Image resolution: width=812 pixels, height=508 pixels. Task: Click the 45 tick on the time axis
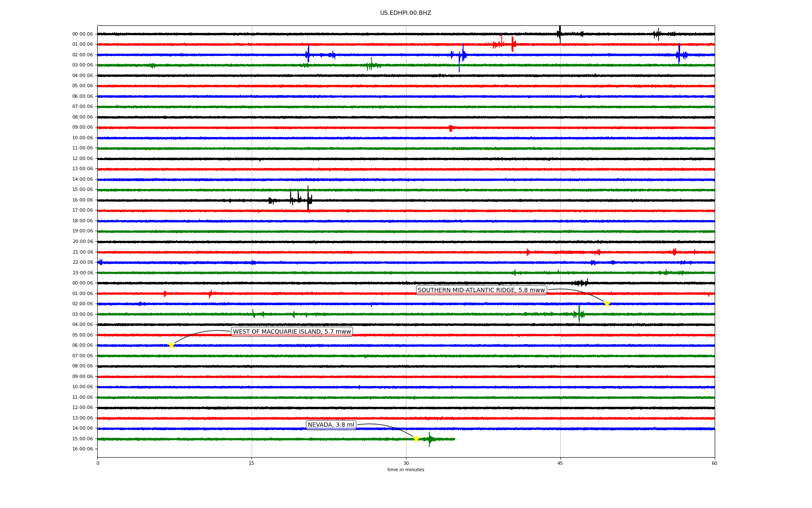pos(560,463)
